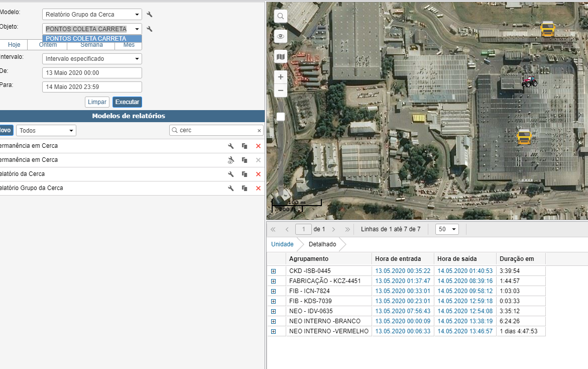Toggle the white square control on map
The image size is (588, 369).
click(281, 117)
